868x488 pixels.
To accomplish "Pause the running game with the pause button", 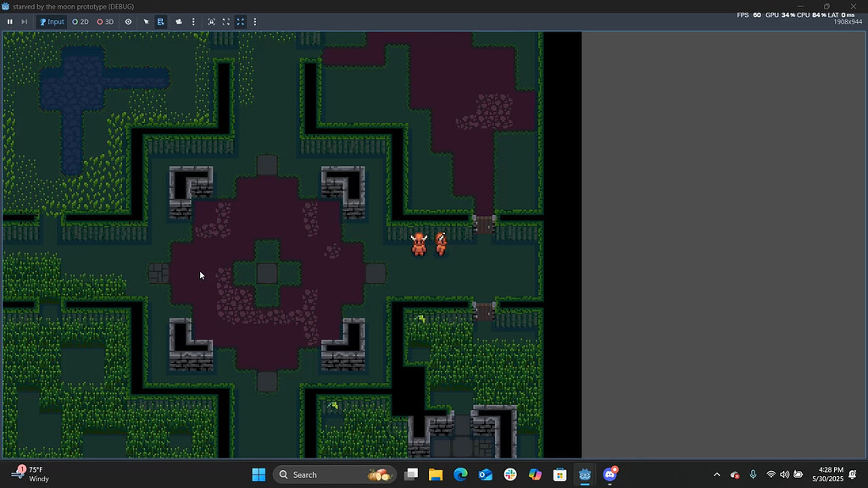I will [10, 21].
